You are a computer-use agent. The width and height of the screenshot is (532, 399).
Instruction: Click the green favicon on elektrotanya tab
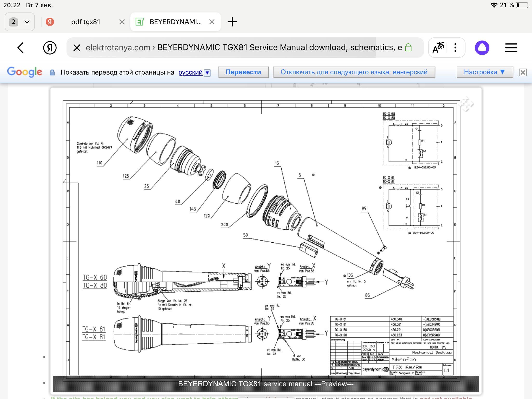[140, 22]
